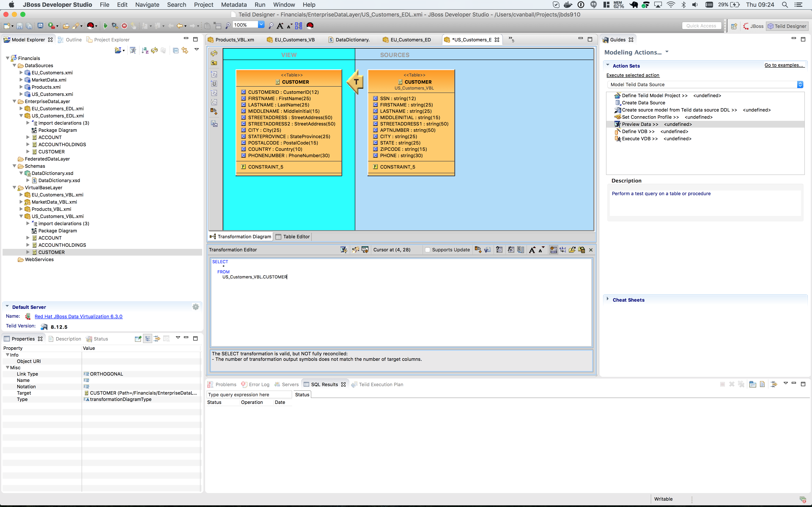
Task: Close the Transformation Editor with its X
Action: pyautogui.click(x=591, y=250)
